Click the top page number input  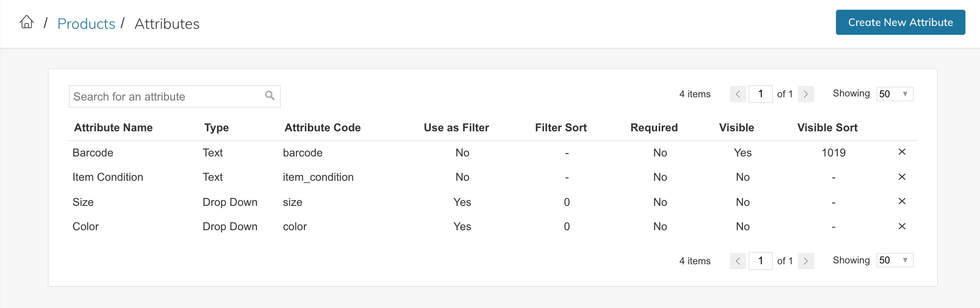(x=760, y=94)
